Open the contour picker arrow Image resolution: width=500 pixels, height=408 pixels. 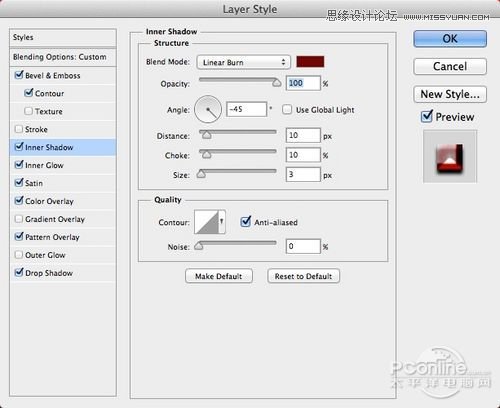click(x=222, y=221)
